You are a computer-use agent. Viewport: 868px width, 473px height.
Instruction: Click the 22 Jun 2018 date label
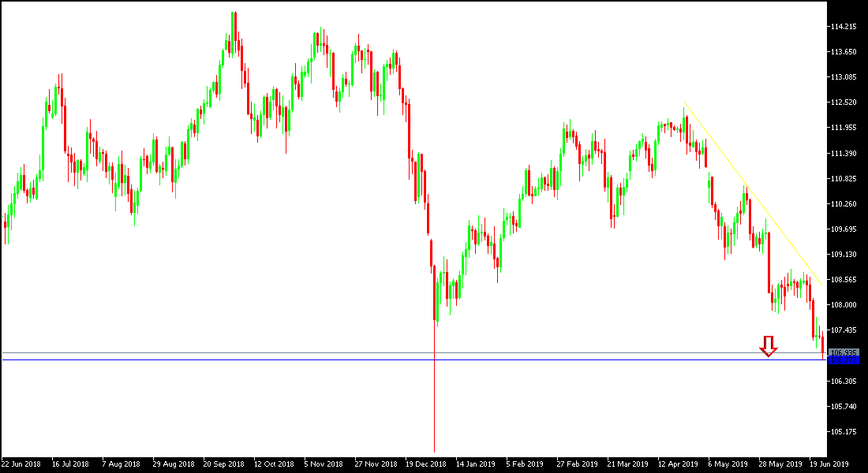coord(22,464)
